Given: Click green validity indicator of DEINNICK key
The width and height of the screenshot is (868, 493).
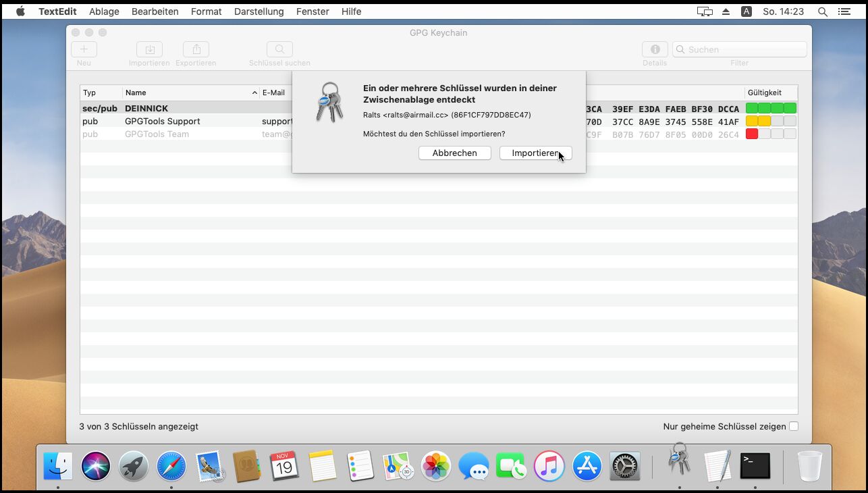Looking at the screenshot, I should (771, 108).
